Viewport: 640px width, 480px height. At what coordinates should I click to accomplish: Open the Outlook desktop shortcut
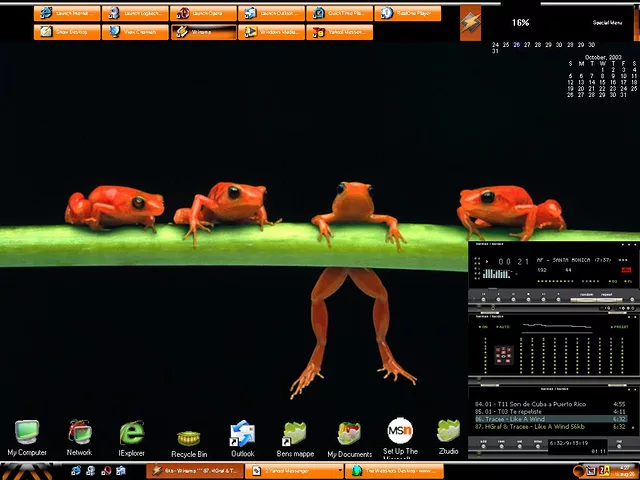(242, 435)
